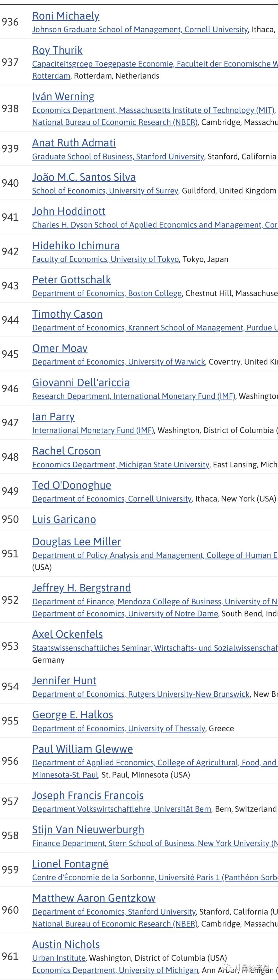This screenshot has height=980, width=278.
Task: Open Department of Economics, University of Warwick link
Action: [118, 362]
